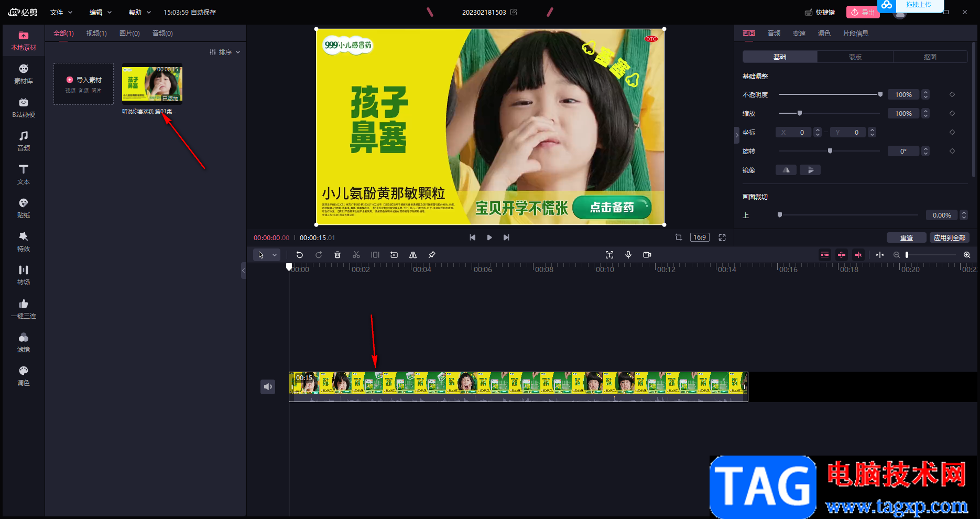Click the 旋转 rotation slider handle

coord(830,151)
